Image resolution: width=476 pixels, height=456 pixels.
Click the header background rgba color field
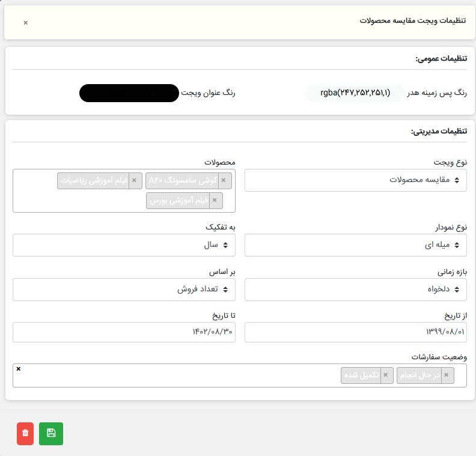(355, 93)
